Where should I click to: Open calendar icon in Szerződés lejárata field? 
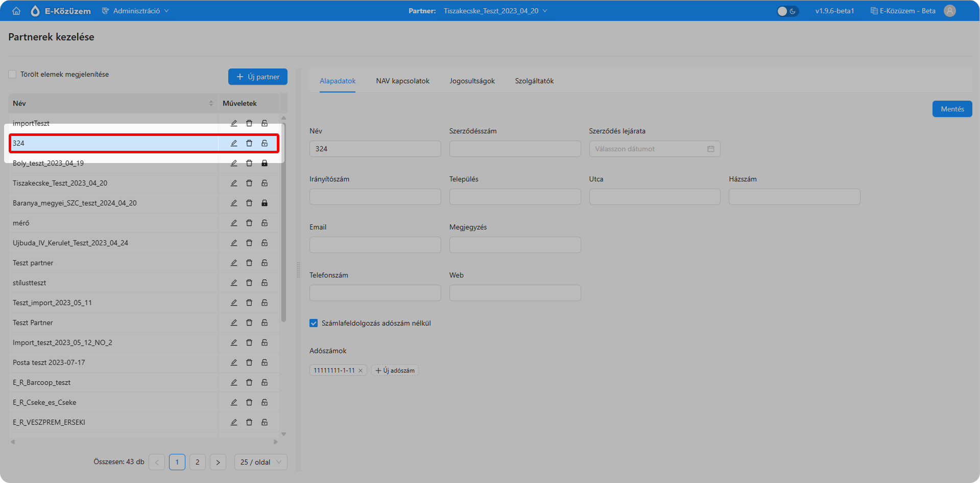click(x=710, y=149)
